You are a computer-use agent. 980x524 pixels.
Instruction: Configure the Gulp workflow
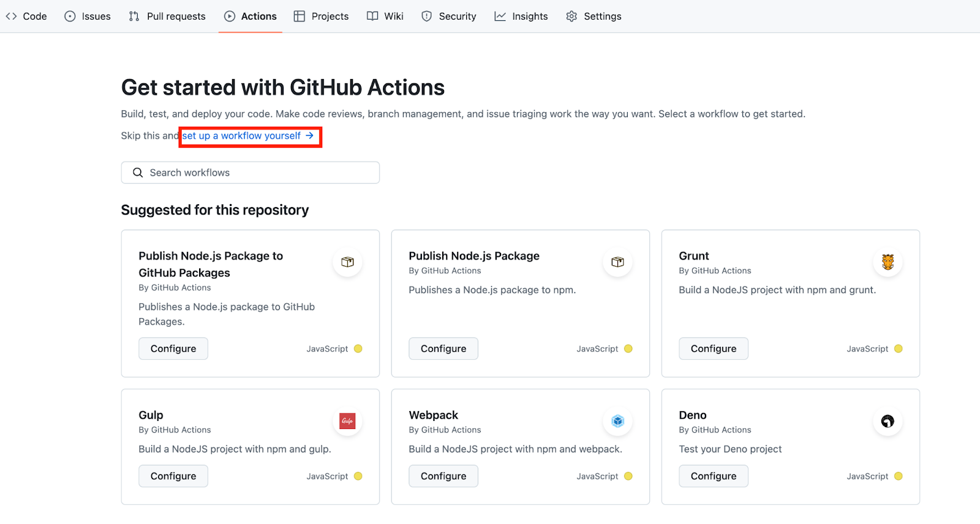click(173, 476)
